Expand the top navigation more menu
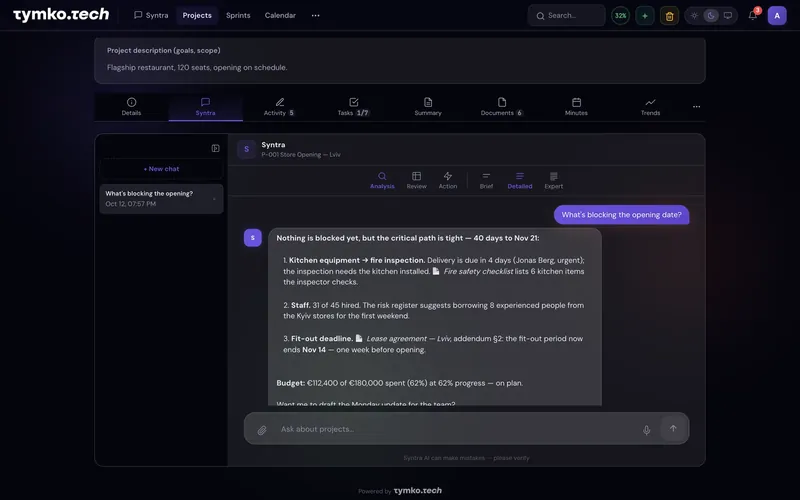 click(316, 15)
